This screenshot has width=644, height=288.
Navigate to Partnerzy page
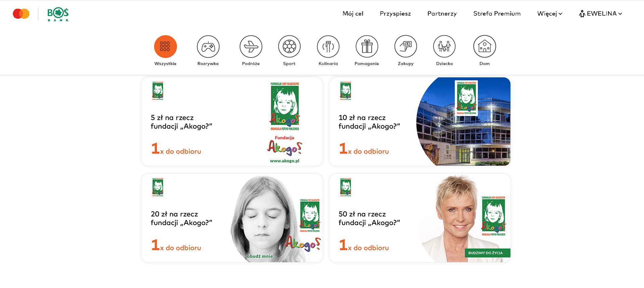pos(442,14)
